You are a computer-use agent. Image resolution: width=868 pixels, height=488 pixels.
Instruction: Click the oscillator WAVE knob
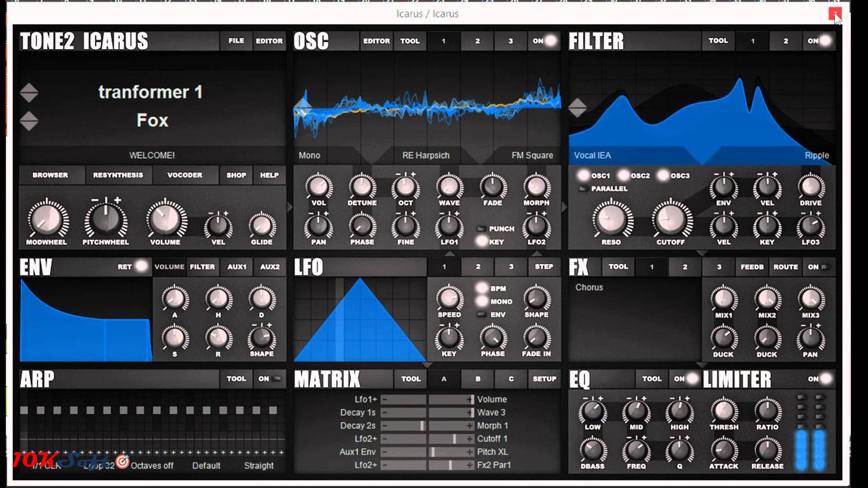tap(449, 187)
